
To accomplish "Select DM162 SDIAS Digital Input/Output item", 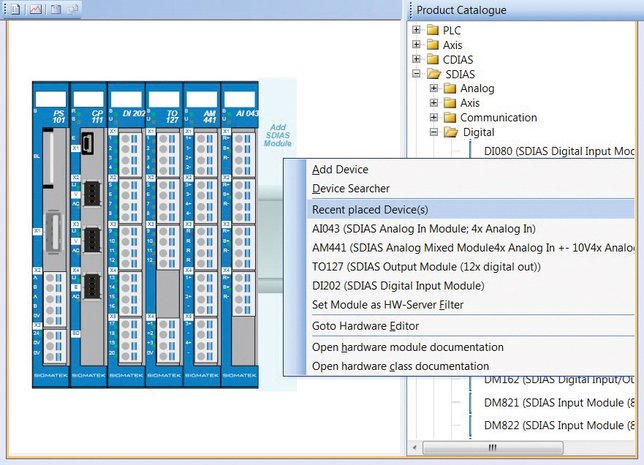I will point(559,380).
